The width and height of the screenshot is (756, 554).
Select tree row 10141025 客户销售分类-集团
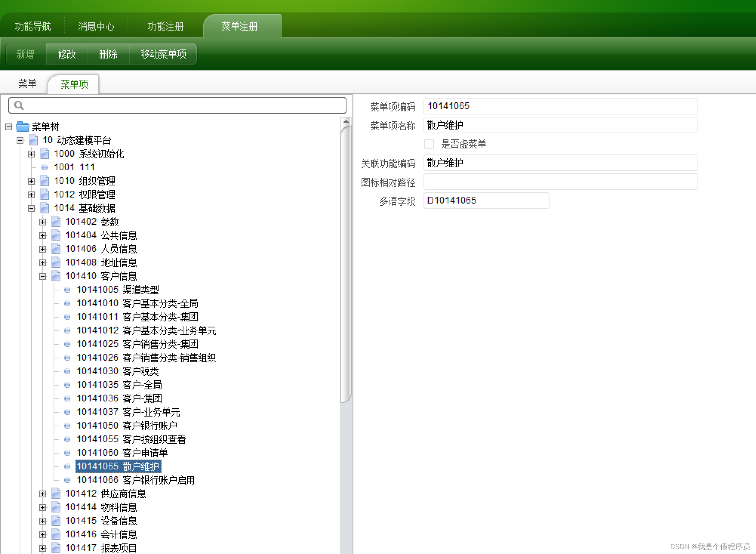[x=137, y=344]
